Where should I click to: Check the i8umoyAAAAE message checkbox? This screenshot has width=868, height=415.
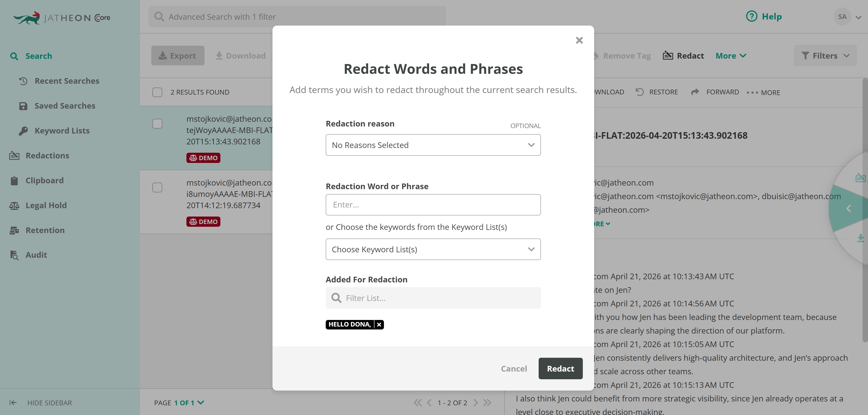(x=157, y=187)
